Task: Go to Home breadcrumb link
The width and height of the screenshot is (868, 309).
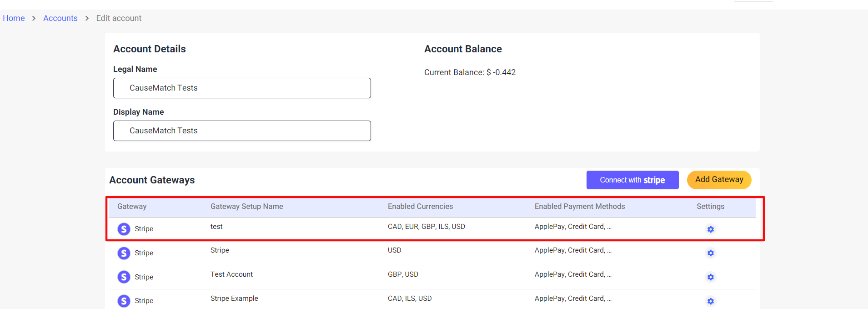Action: click(x=14, y=18)
